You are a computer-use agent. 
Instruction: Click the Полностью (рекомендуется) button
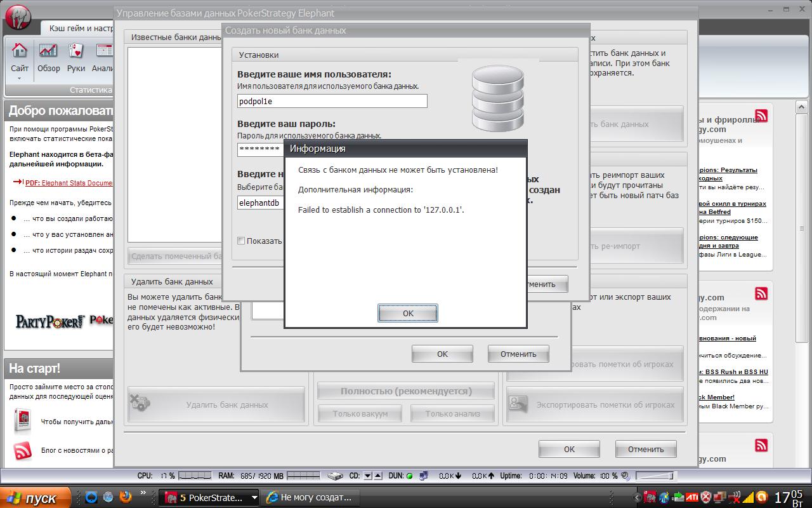406,391
